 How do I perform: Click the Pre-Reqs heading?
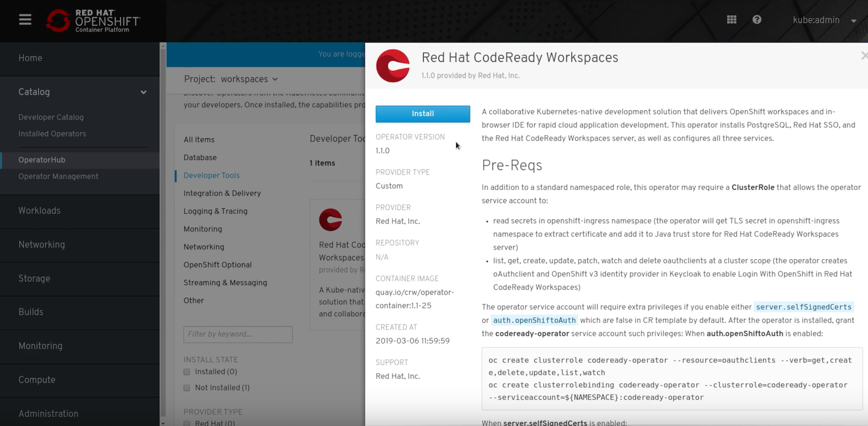pyautogui.click(x=512, y=165)
